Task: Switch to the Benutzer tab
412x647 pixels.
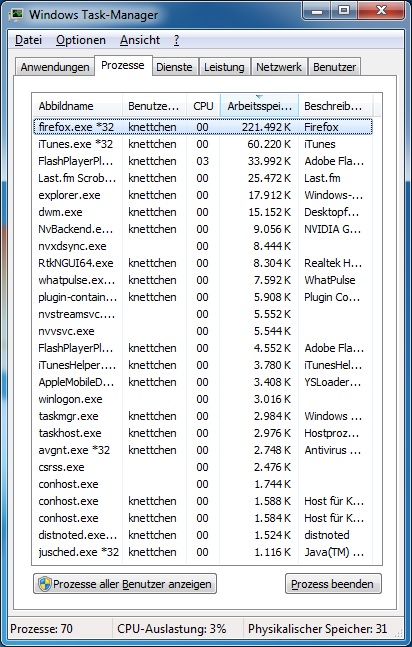Action: pyautogui.click(x=334, y=67)
